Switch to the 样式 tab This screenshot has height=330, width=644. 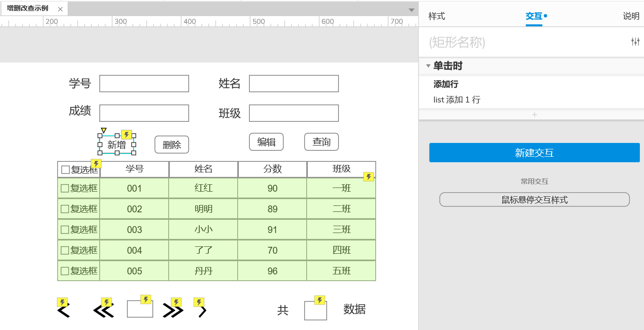[x=437, y=17]
